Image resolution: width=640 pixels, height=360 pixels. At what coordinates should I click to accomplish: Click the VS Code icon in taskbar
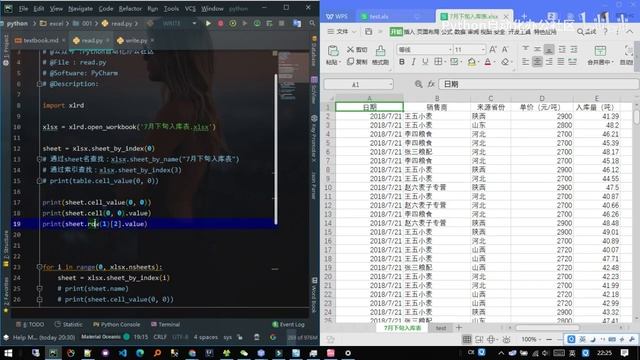pyautogui.click(x=122, y=353)
